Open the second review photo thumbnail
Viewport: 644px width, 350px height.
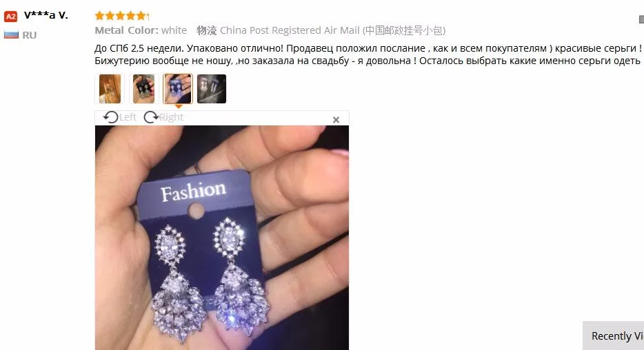[x=143, y=89]
